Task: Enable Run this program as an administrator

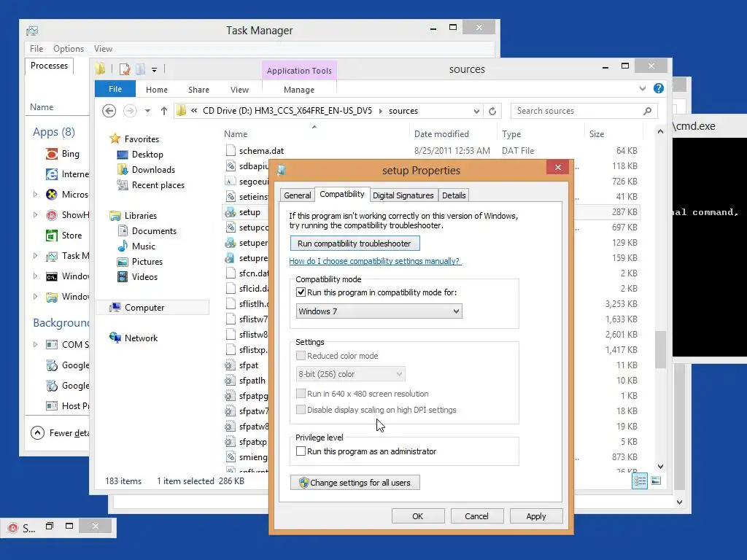Action: pos(301,451)
